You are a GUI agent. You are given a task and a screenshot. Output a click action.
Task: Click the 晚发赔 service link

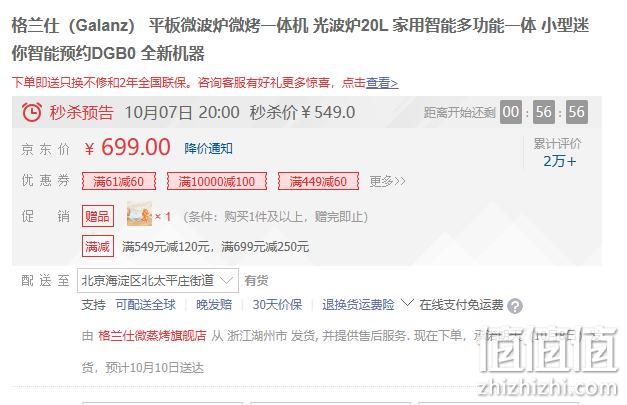[214, 305]
